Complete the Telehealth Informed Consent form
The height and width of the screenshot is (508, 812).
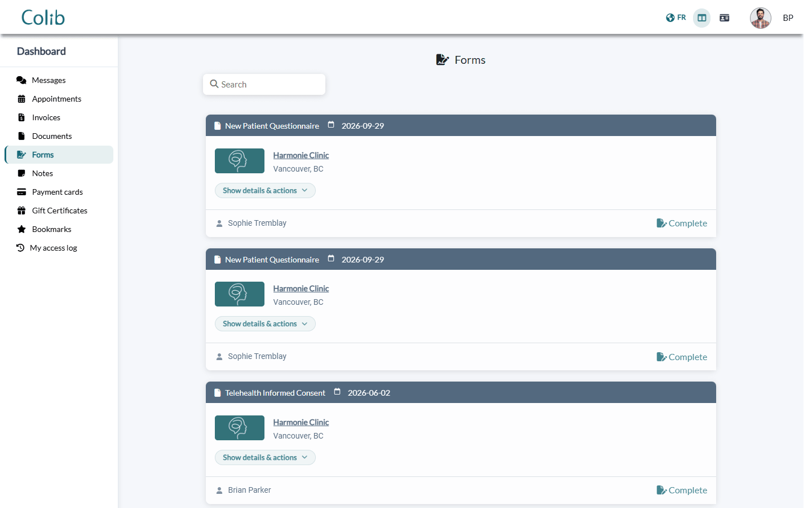(x=682, y=491)
